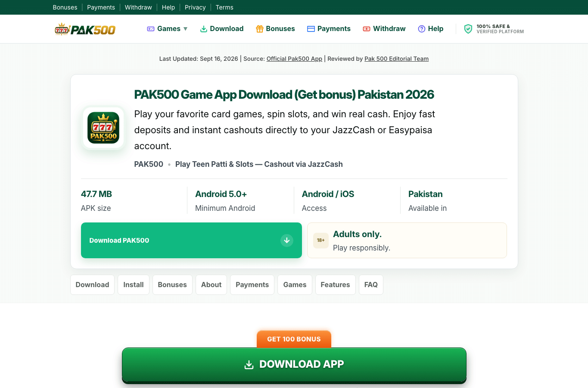Screen dimensions: 588x388
Task: Click the game controller icon beside Games
Action: pyautogui.click(x=151, y=29)
